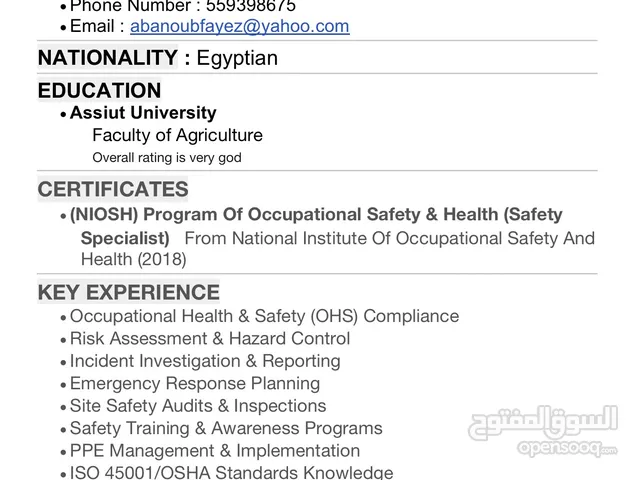Click the PPE Management & Implementation item
The height and width of the screenshot is (480, 640).
(x=215, y=451)
